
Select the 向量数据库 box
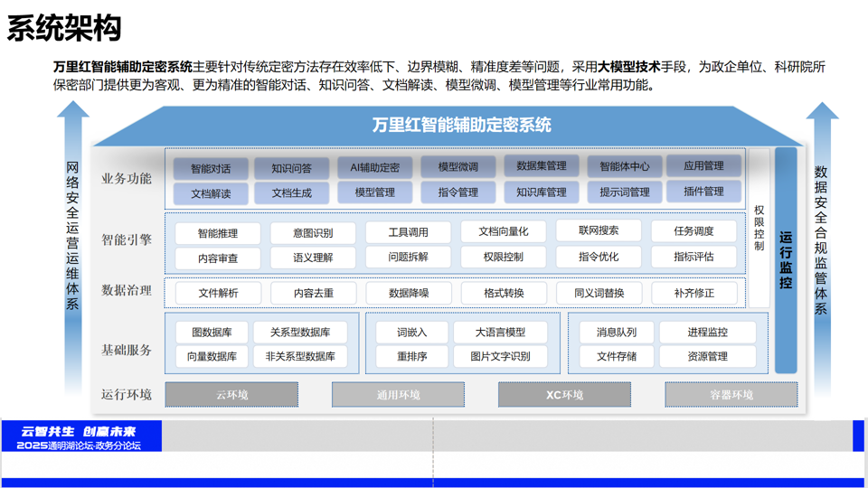212,356
